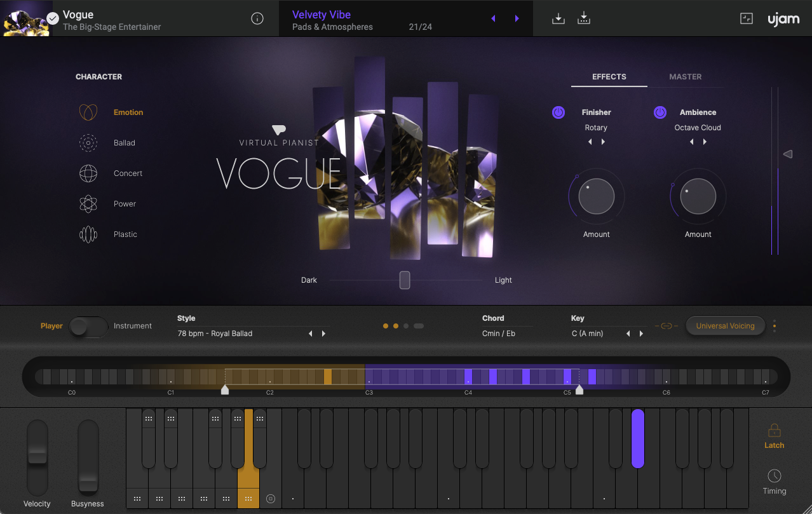Click the Universal Voicing button
Viewport: 812px width, 514px height.
(x=726, y=326)
